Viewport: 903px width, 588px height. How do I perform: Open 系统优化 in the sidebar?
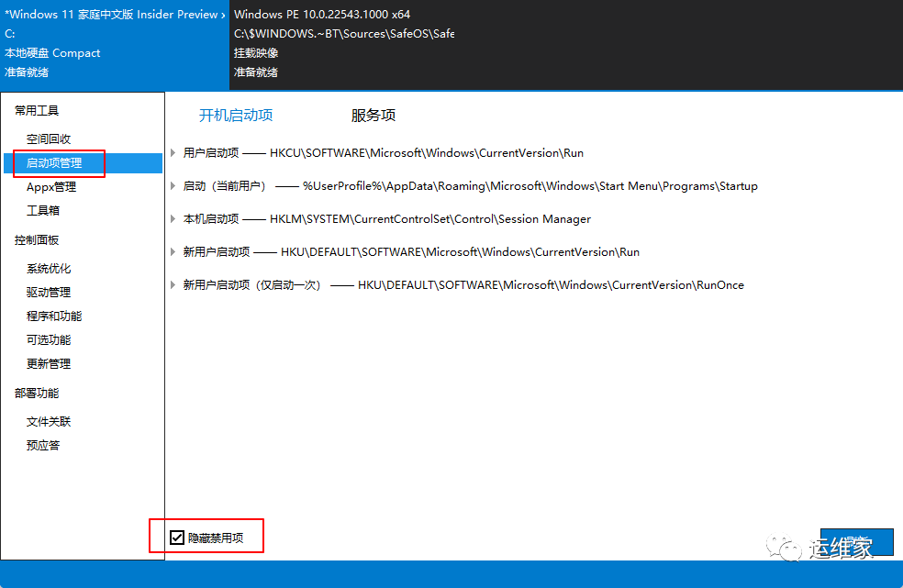(x=49, y=269)
